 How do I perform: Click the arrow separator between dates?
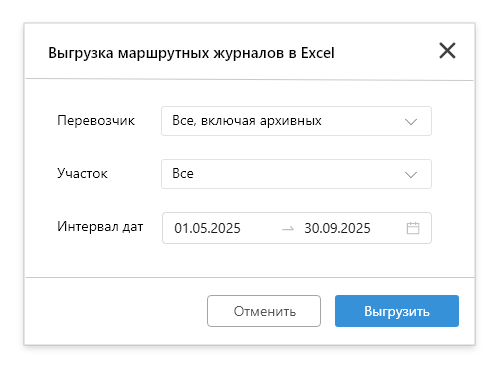pyautogui.click(x=288, y=229)
